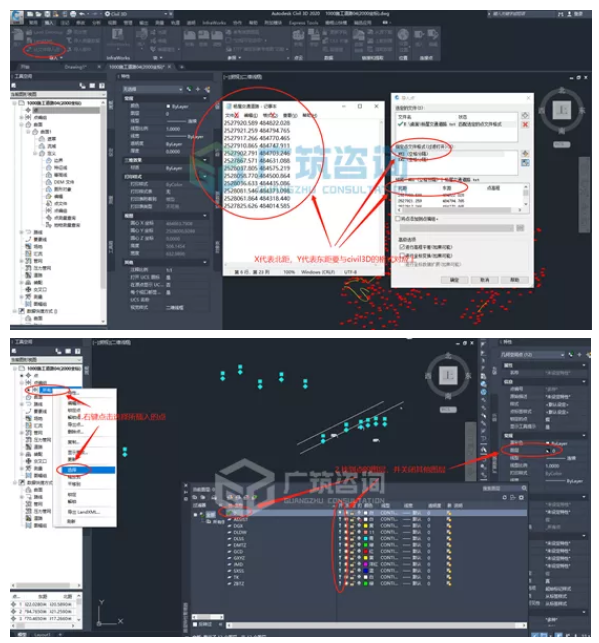This screenshot has height=643, width=599.
Task: Click the magenta color swatch of layer JMD
Action: click(366, 564)
